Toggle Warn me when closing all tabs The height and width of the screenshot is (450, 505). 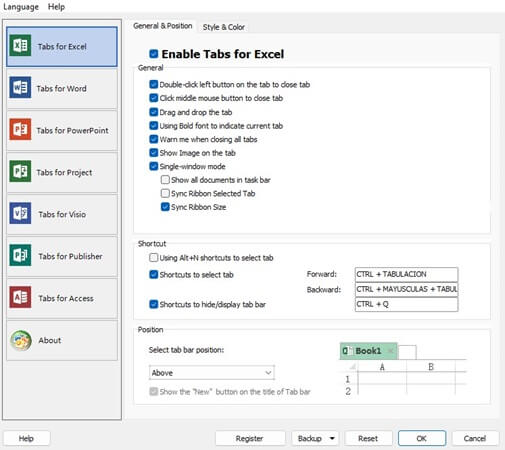coord(154,139)
